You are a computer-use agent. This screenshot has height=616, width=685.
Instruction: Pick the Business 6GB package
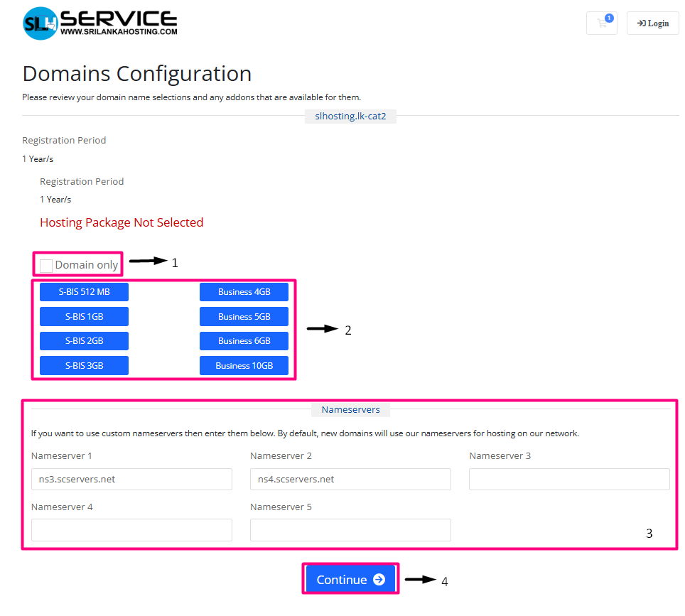coord(244,341)
